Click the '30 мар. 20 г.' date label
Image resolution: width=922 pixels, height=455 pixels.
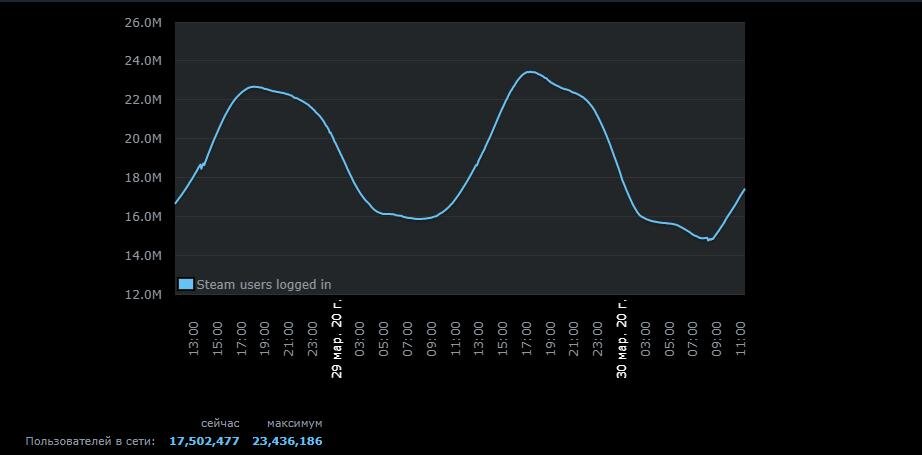(x=622, y=337)
